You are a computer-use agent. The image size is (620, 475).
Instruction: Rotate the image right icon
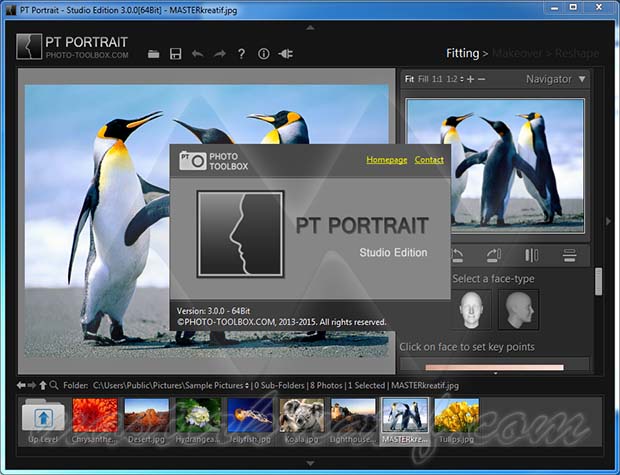(x=494, y=255)
